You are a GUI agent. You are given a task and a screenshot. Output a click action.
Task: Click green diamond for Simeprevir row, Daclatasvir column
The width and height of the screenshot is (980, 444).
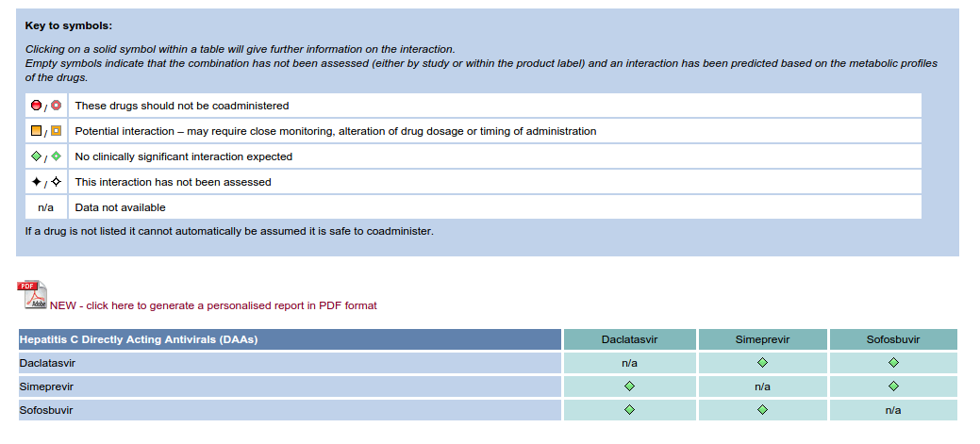pyautogui.click(x=629, y=386)
